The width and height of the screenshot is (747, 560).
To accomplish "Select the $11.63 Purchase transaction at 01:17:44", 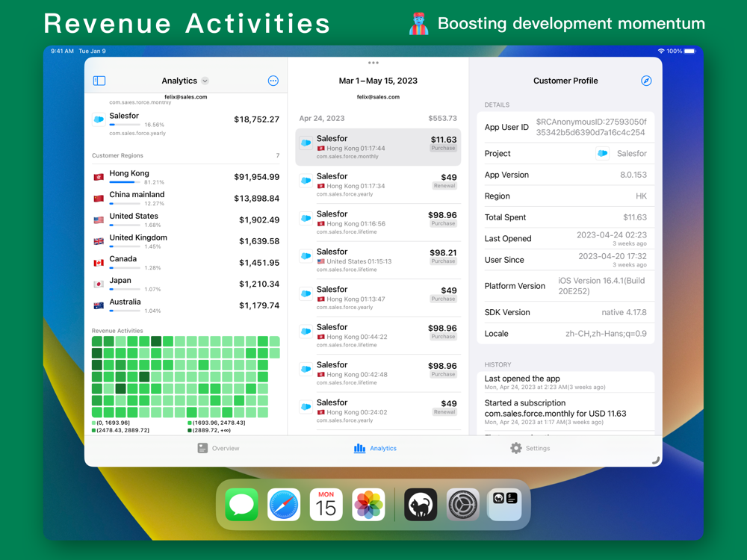I will coord(378,147).
